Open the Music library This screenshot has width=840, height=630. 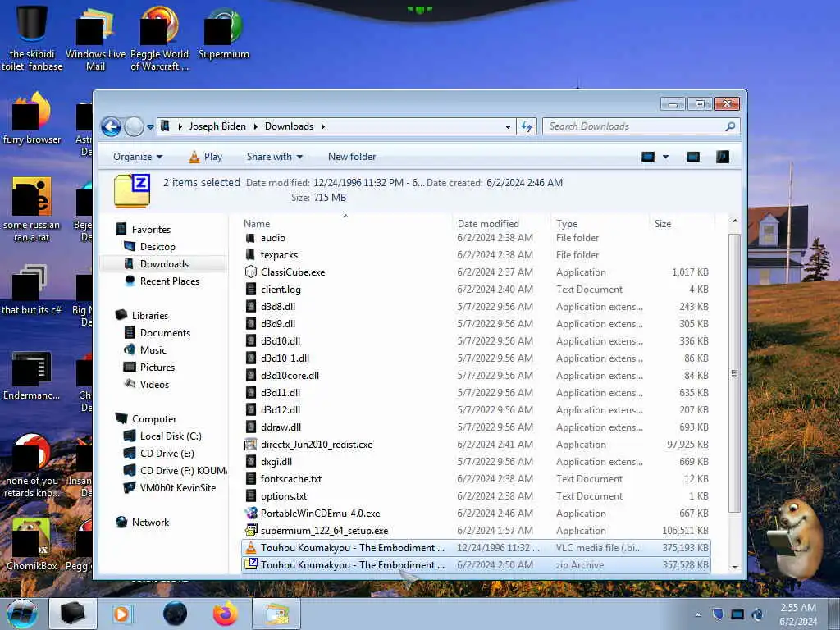pyautogui.click(x=153, y=349)
